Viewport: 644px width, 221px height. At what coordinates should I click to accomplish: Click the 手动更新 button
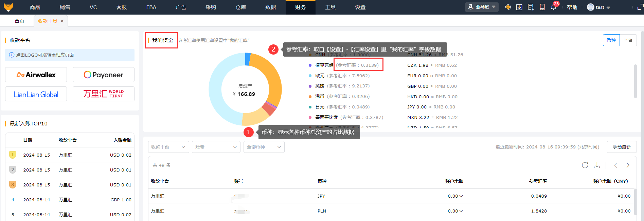pos(622,147)
